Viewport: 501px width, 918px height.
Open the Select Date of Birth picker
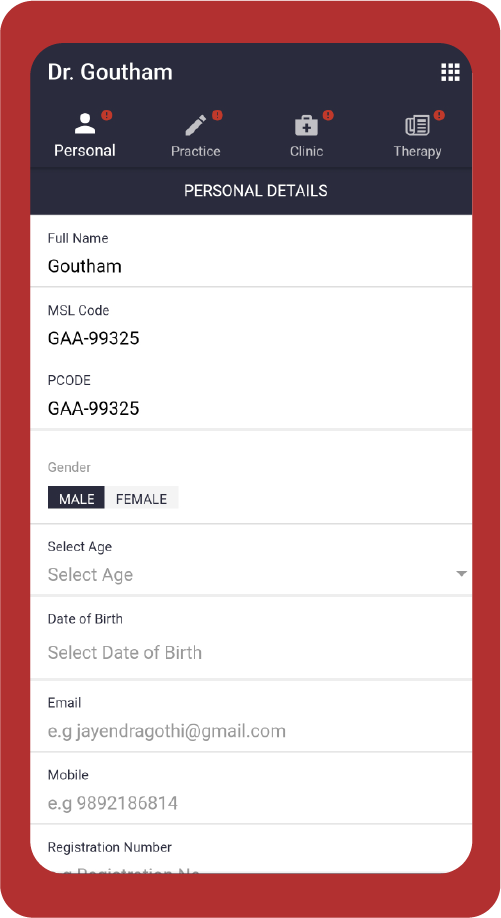point(251,652)
